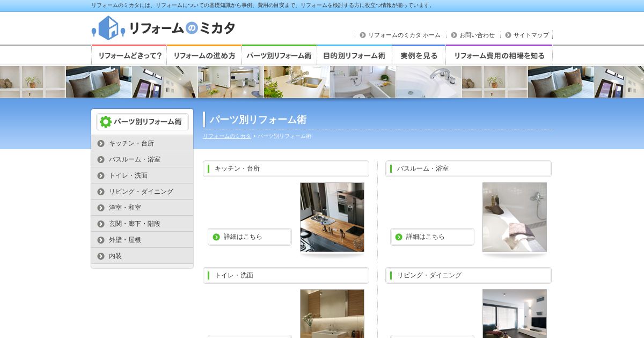Open the お問い合わせ link
This screenshot has height=338, width=644.
coord(477,35)
